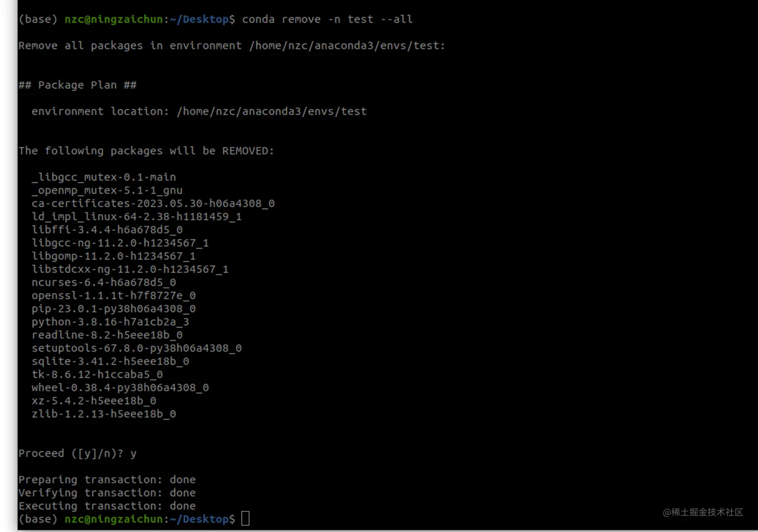Click the 'ncurses-6.4-h6a678d5_0' entry
The height and width of the screenshot is (532, 758).
tap(104, 282)
